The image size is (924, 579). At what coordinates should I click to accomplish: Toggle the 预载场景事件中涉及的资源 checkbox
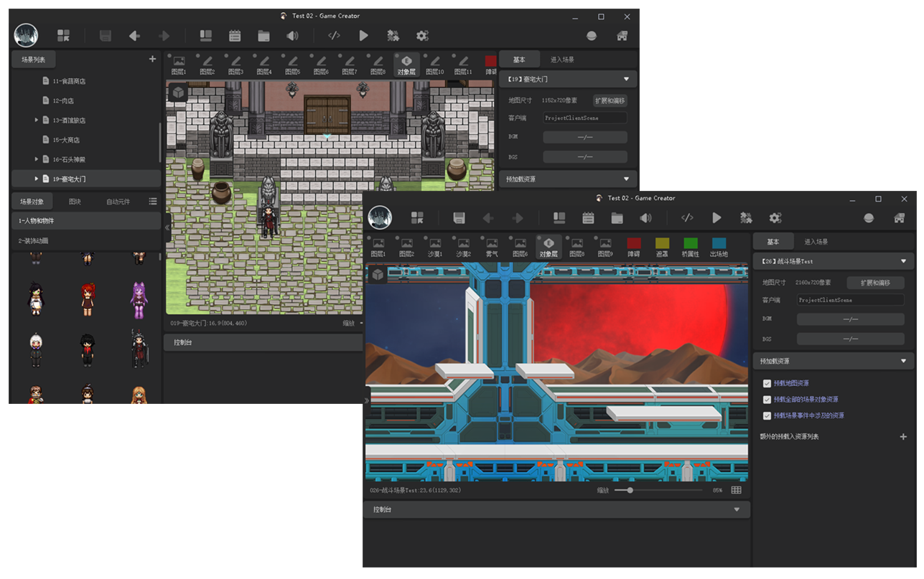(767, 415)
